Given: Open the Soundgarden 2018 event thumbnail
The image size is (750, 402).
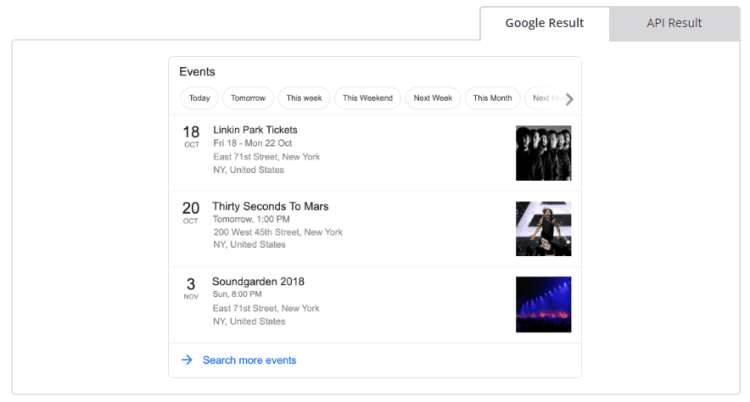Looking at the screenshot, I should click(x=543, y=304).
